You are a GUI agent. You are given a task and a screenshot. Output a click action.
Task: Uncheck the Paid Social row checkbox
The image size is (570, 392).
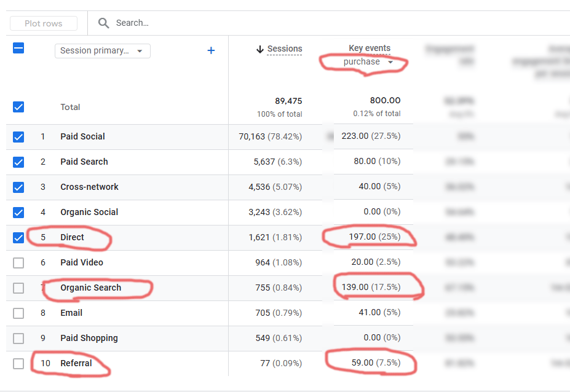pyautogui.click(x=18, y=136)
